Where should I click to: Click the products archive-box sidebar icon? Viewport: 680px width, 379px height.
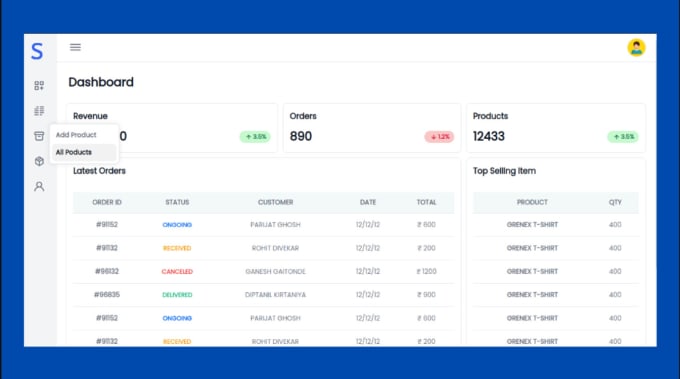39,136
